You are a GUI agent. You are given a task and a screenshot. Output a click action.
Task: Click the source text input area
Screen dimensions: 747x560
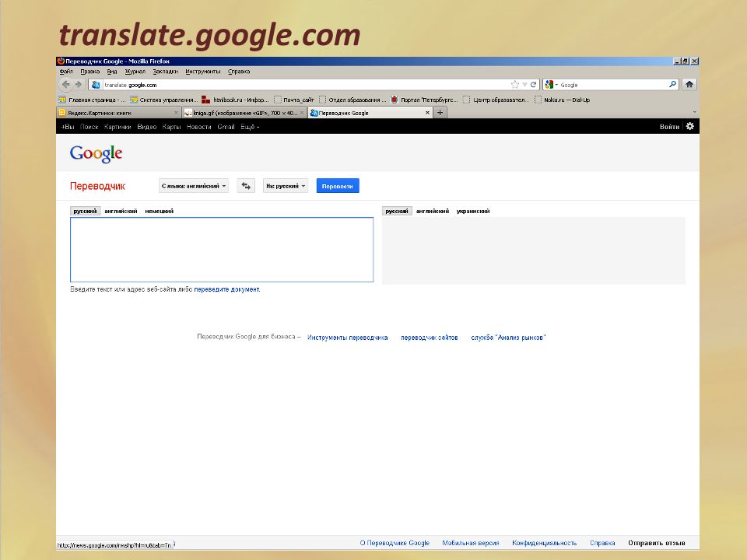coord(222,250)
